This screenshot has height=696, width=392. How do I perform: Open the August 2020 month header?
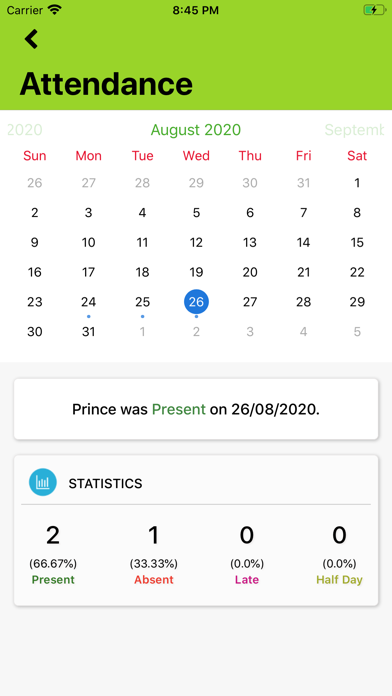196,130
